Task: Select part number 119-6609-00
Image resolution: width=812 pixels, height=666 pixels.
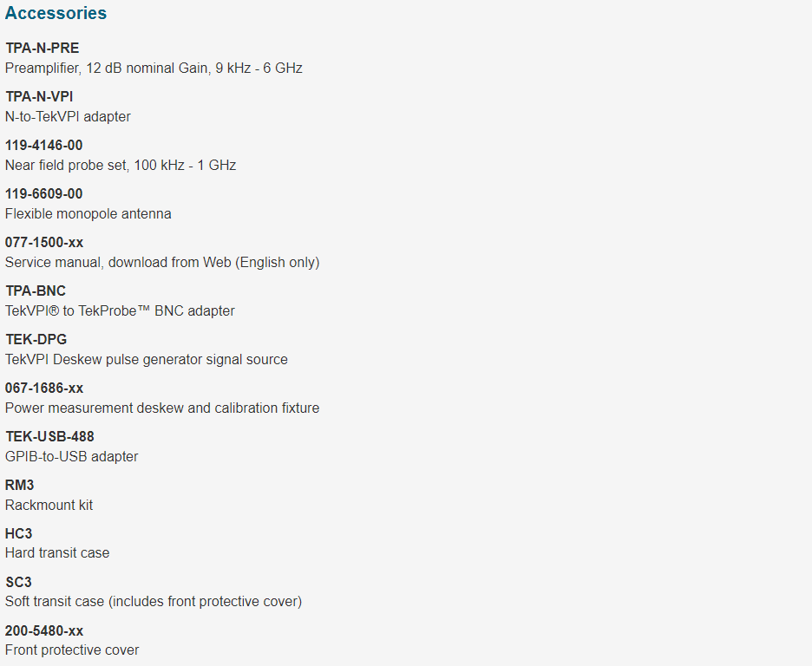Action: click(x=44, y=194)
